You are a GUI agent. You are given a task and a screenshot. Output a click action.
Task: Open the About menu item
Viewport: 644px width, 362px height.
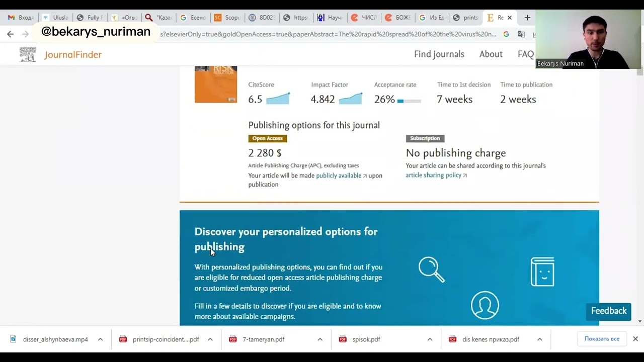click(x=491, y=54)
